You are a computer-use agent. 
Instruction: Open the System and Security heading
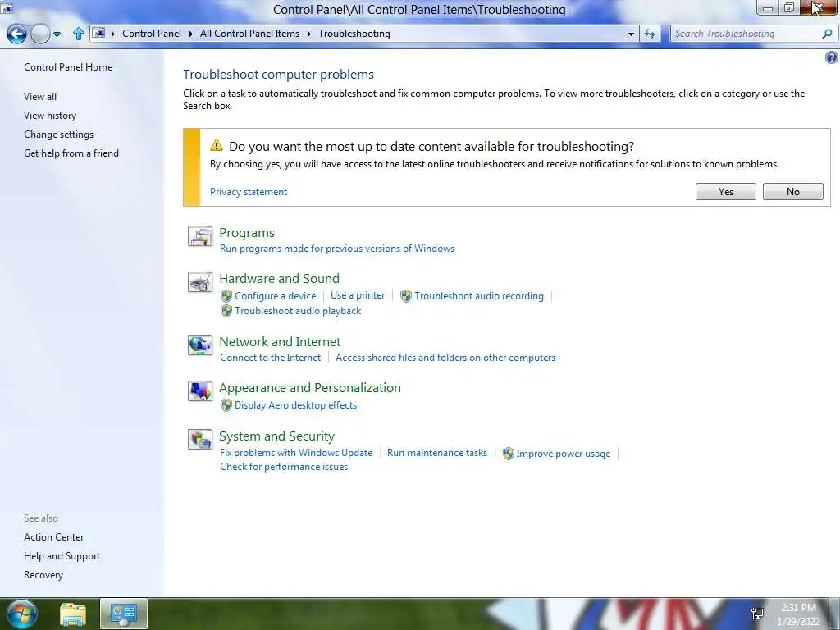[x=276, y=436]
